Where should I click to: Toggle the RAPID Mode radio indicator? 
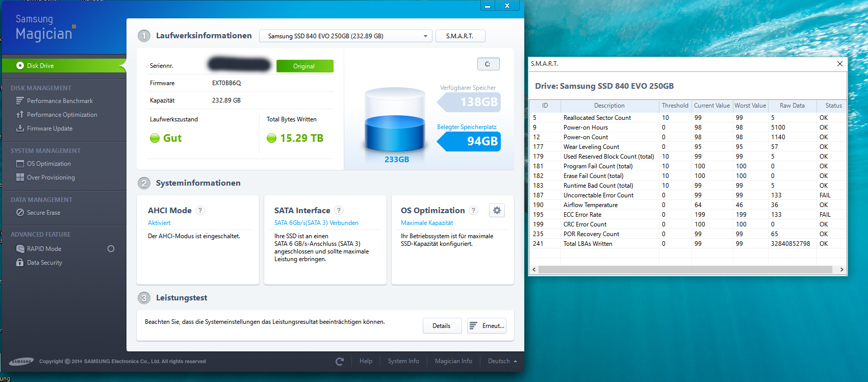[111, 249]
